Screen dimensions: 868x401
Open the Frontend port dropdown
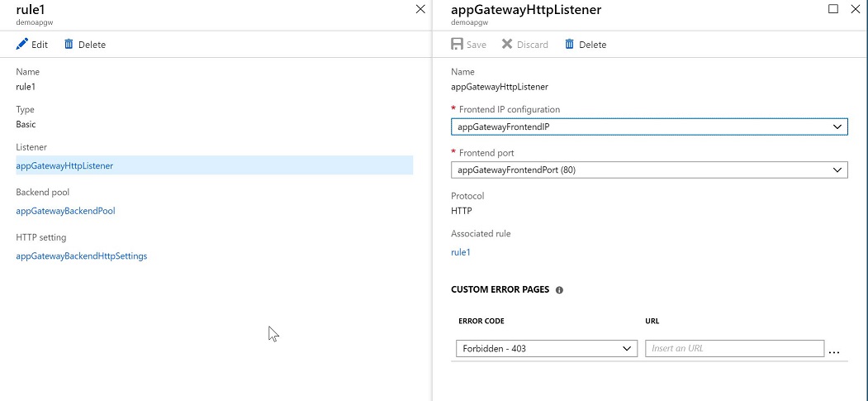pyautogui.click(x=649, y=170)
